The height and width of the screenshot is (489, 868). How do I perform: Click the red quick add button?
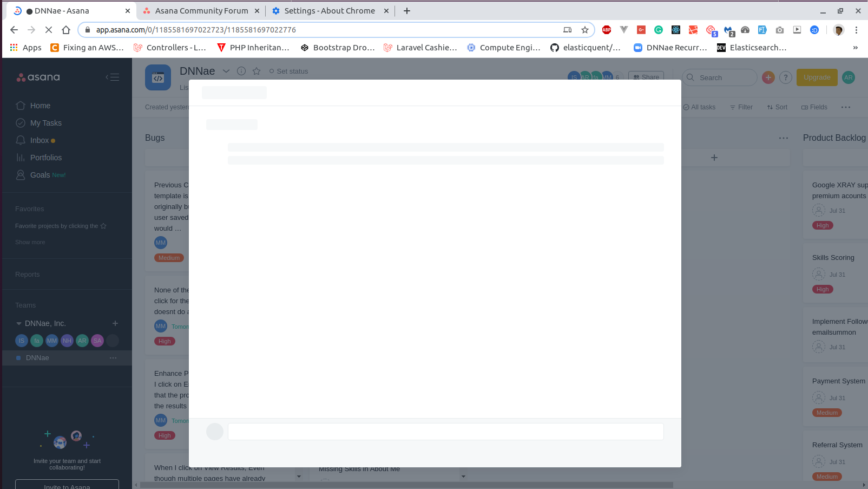click(x=768, y=77)
